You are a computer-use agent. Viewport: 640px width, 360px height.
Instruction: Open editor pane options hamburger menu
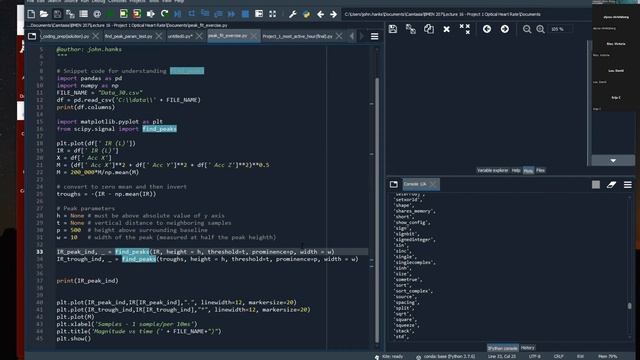[374, 37]
